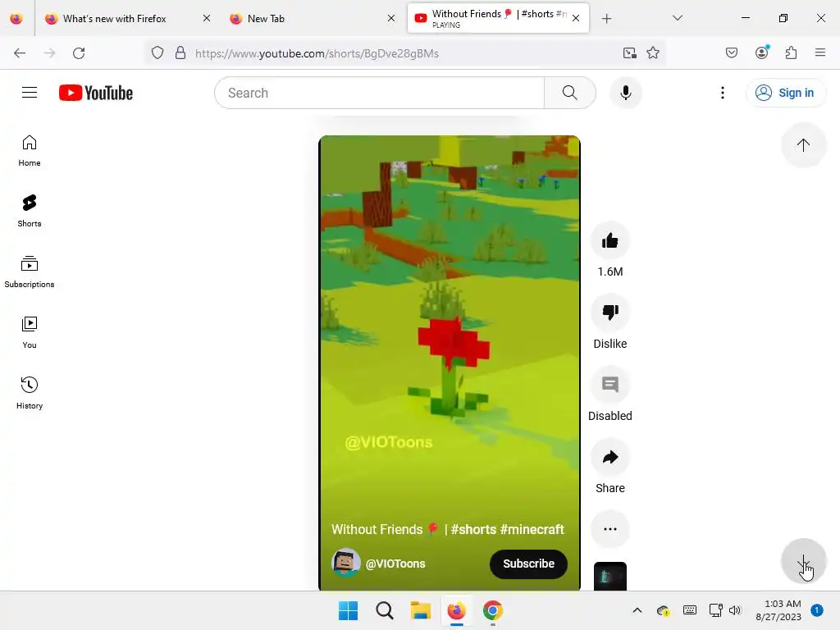
Task: Open Firefox View pinned button
Action: click(16, 19)
